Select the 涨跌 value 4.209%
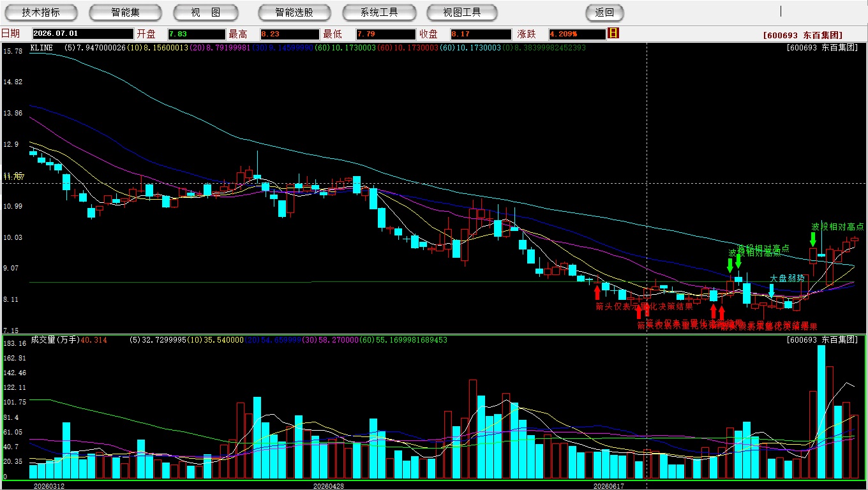The width and height of the screenshot is (868, 490). click(x=576, y=34)
